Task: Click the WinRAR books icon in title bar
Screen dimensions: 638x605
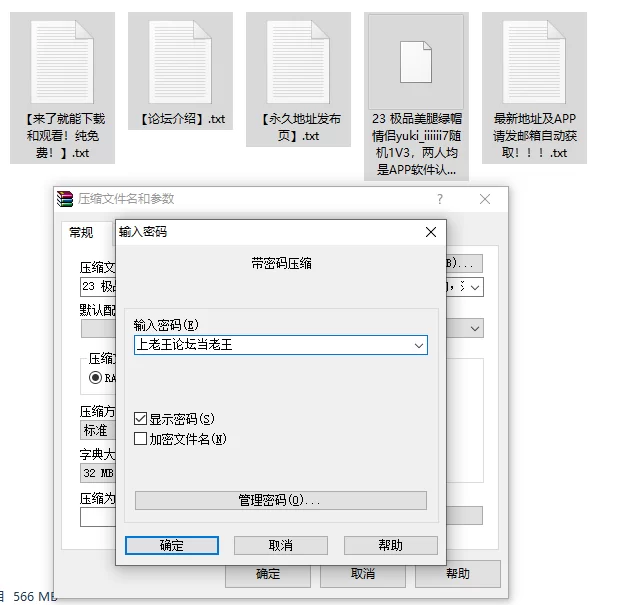Action: click(x=65, y=199)
